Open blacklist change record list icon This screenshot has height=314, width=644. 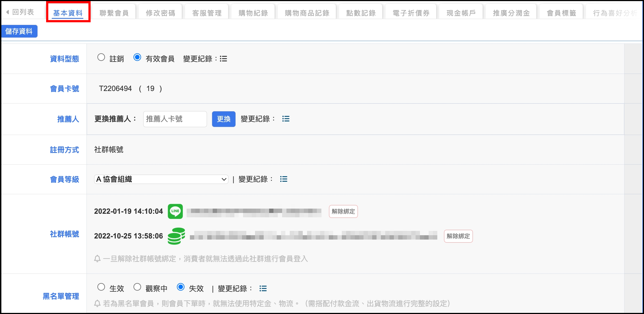click(x=263, y=288)
